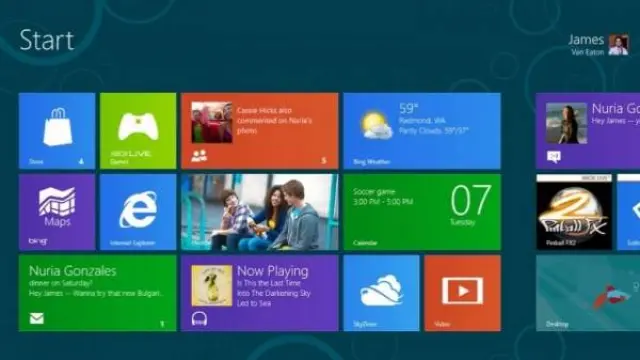
Task: Click the Soccer game event text
Action: pyautogui.click(x=374, y=191)
